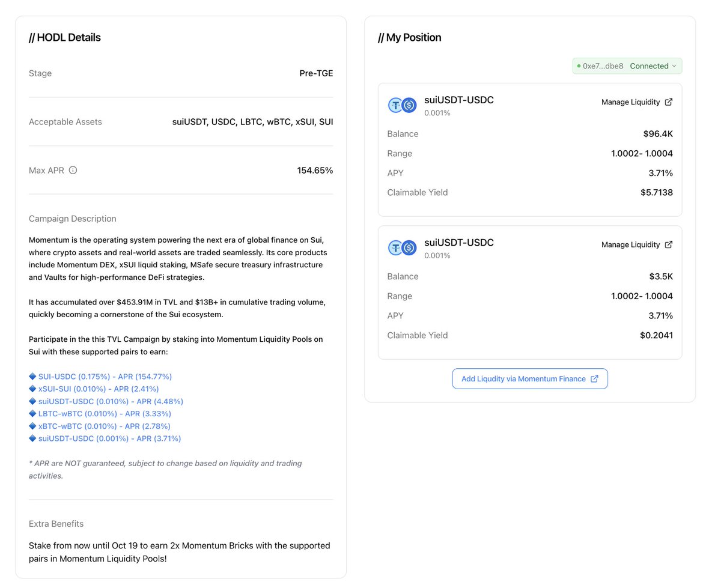Open SUI-USDC (0.175%) pool link
Viewport: 721px width, 588px height.
pyautogui.click(x=105, y=377)
